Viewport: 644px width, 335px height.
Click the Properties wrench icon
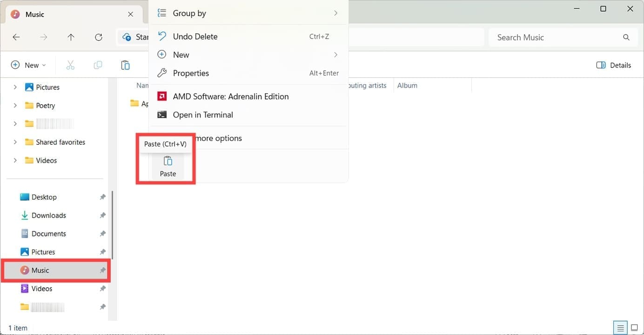coord(162,73)
